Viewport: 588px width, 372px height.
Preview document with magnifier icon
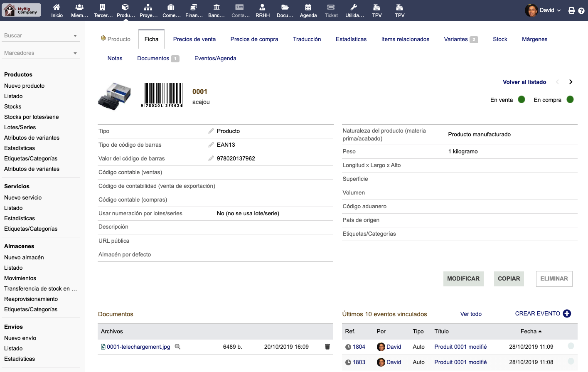coord(177,347)
